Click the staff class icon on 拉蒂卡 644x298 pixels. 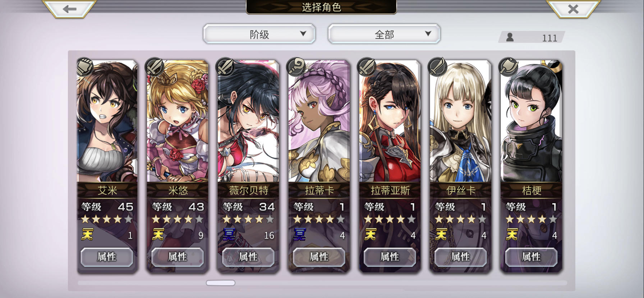point(296,67)
